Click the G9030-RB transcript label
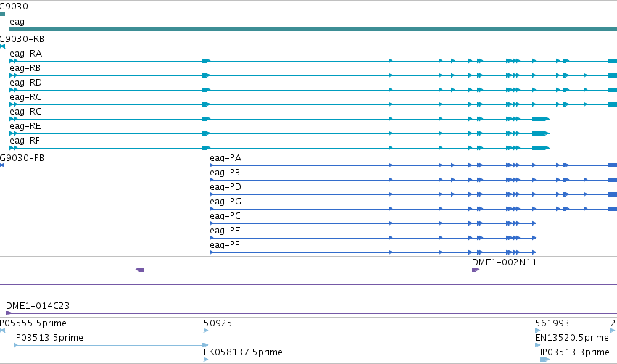Screen dimensions: 617x364 pyautogui.click(x=22, y=39)
